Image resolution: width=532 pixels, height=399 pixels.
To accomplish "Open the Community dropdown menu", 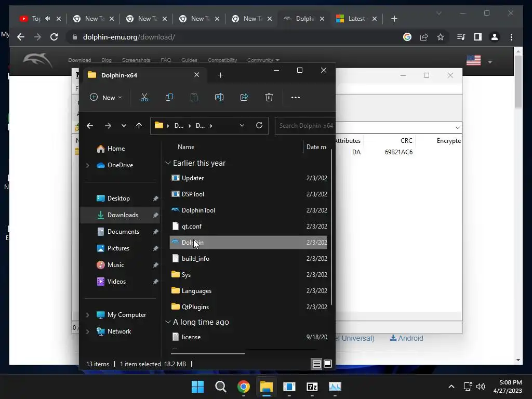I will tap(263, 60).
